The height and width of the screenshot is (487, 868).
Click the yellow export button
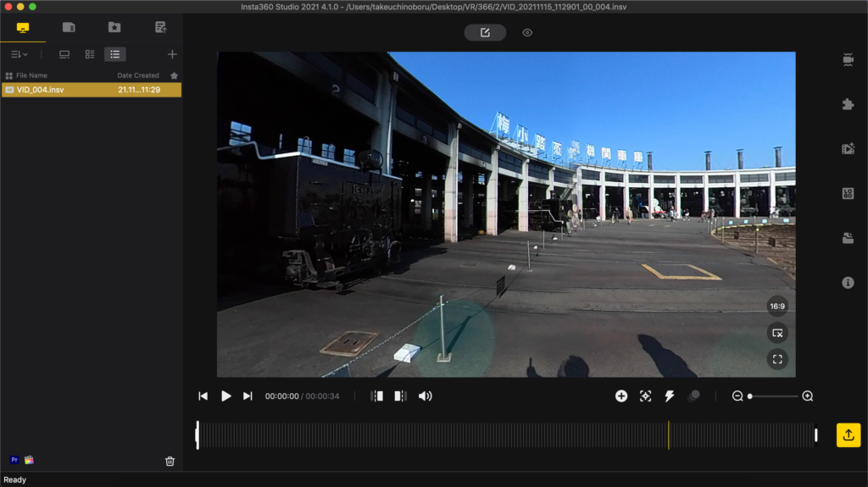coord(849,434)
